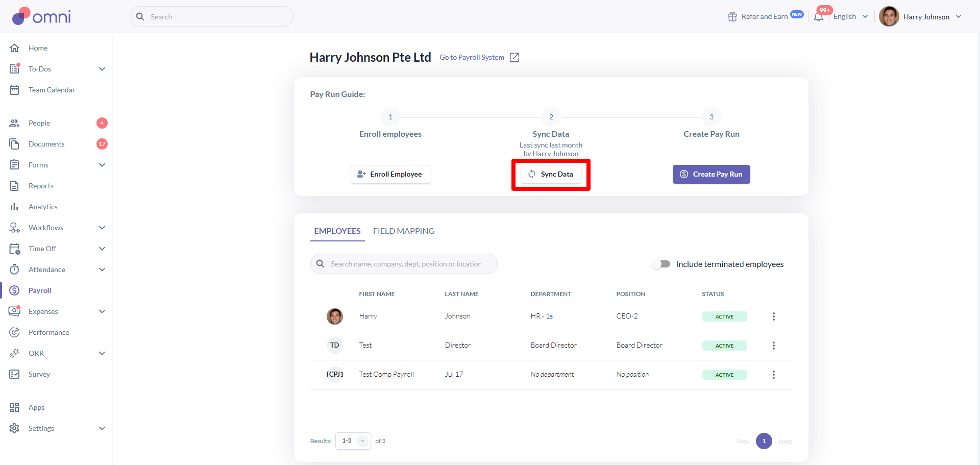
Task: Click the 'Board Director' department cell
Action: point(554,346)
